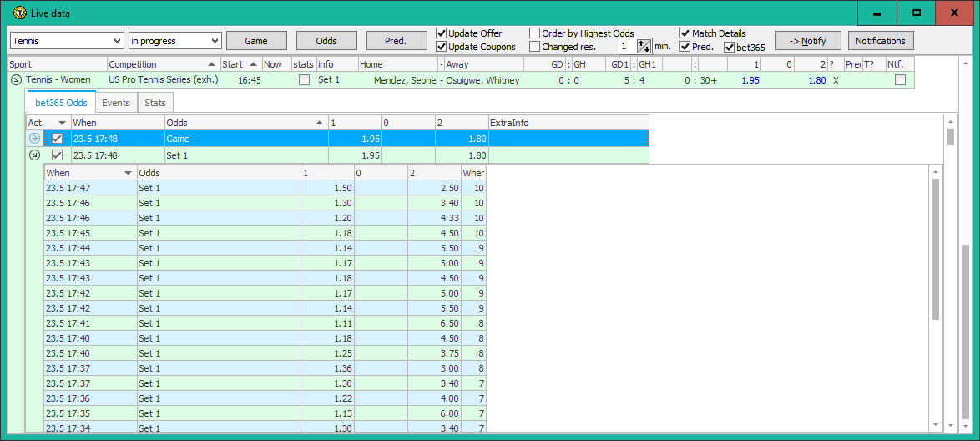Click the Pred. button

(x=397, y=41)
